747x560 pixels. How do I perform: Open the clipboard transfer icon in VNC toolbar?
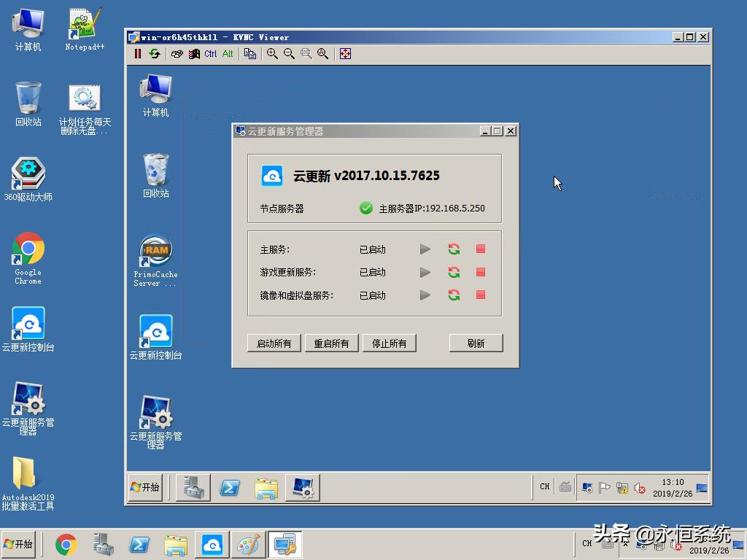(x=250, y=53)
